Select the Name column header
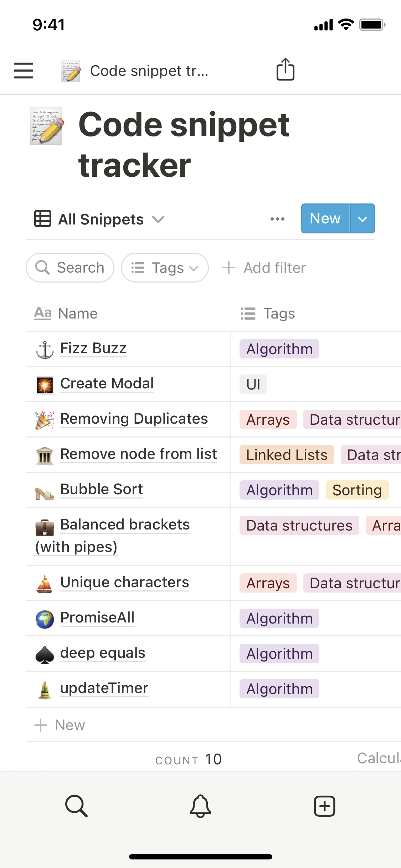The image size is (401, 868). pos(78,314)
